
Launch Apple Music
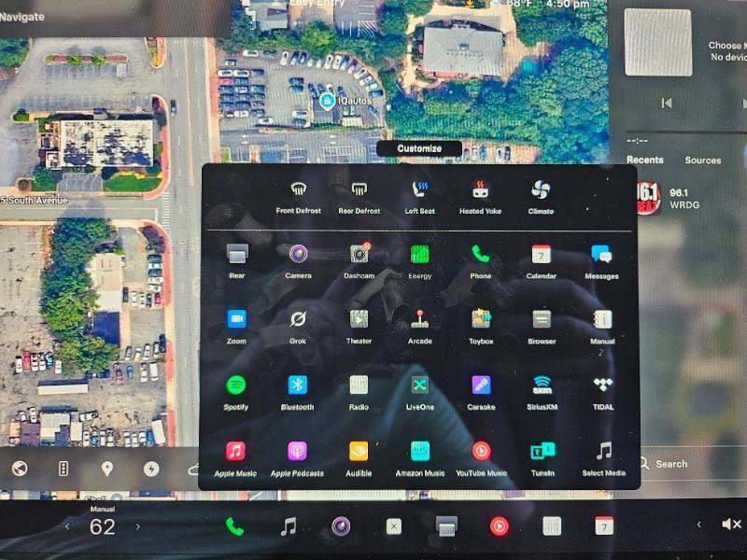(x=235, y=458)
